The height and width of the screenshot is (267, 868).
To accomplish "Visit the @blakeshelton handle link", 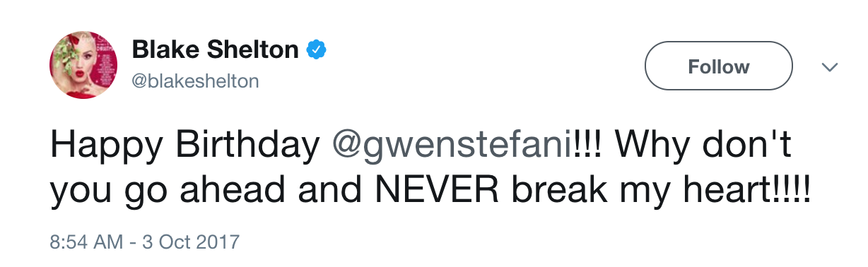I will (x=196, y=82).
